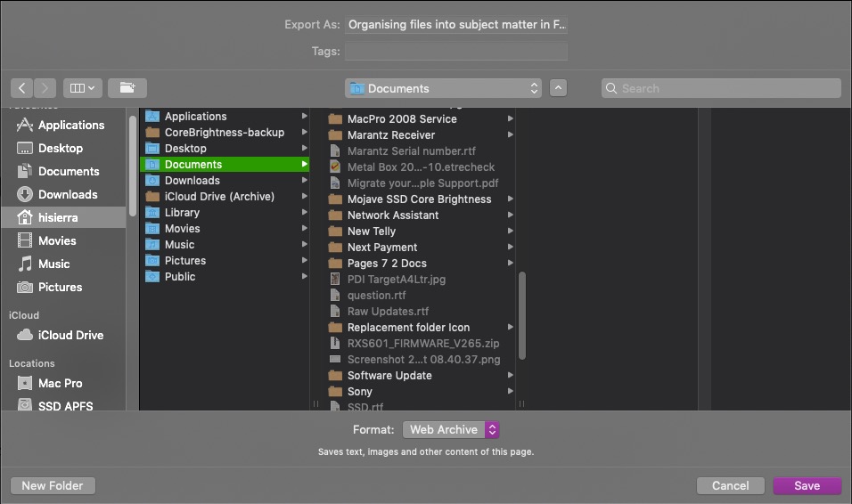Select Documents in the sidebar
The width and height of the screenshot is (852, 504).
[63, 172]
